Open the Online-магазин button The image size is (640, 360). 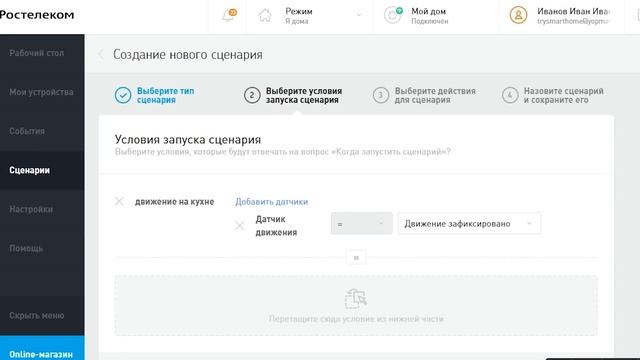coord(42,348)
